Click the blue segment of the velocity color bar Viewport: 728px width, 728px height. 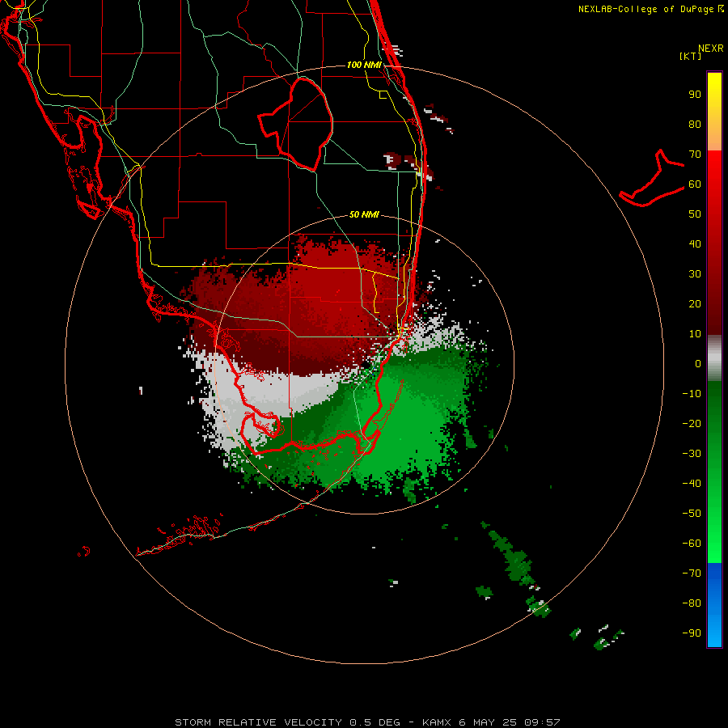(x=714, y=605)
